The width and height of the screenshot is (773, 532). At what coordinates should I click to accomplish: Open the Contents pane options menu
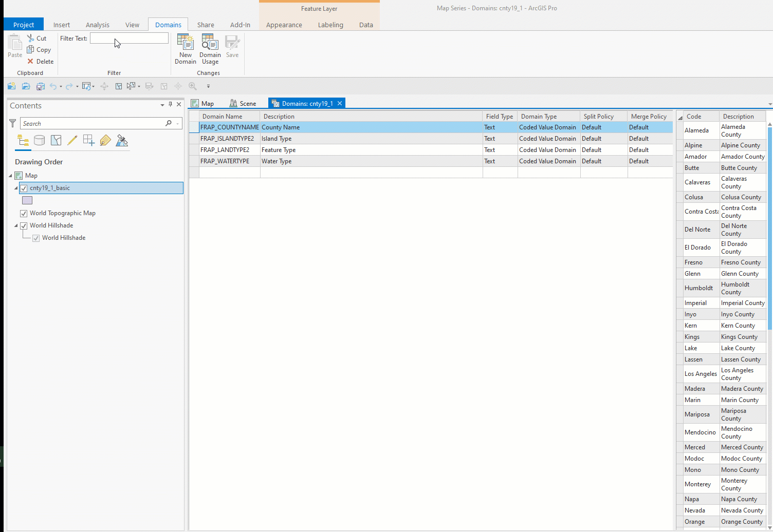162,105
